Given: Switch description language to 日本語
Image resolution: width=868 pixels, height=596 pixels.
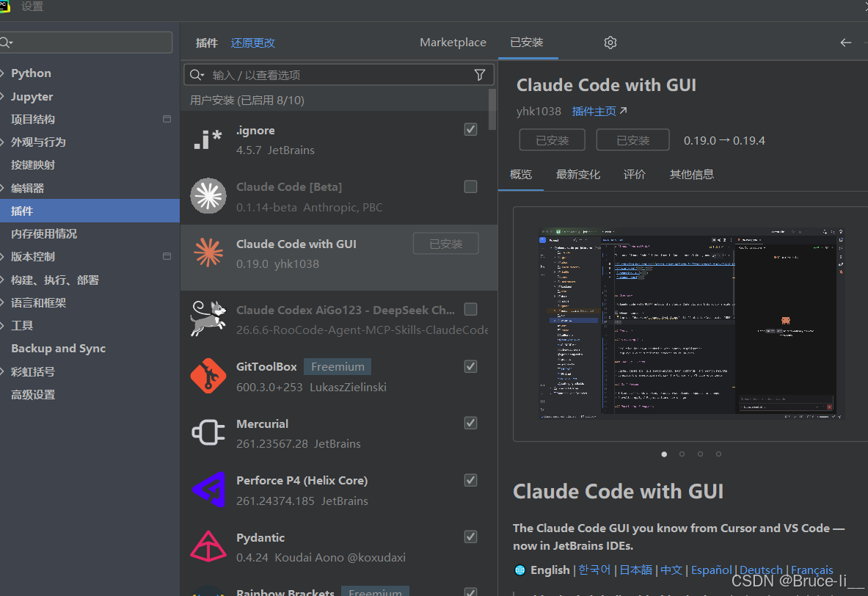Looking at the screenshot, I should pos(635,570).
